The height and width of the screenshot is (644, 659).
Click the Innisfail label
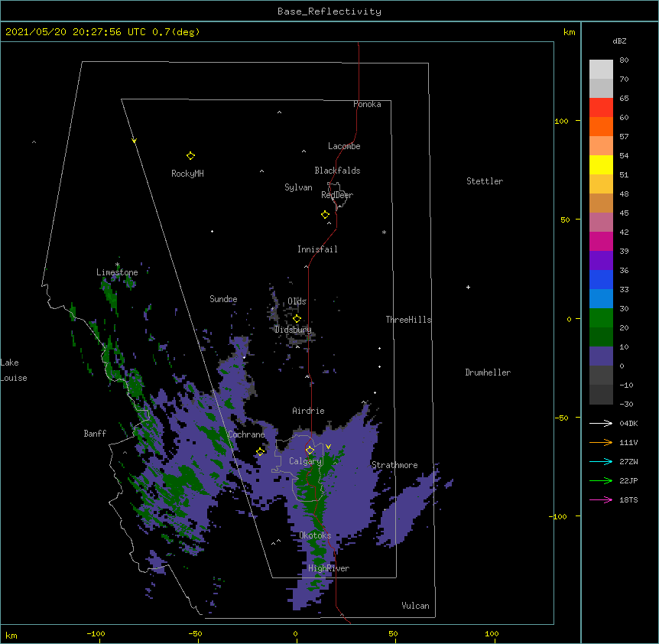pos(317,249)
